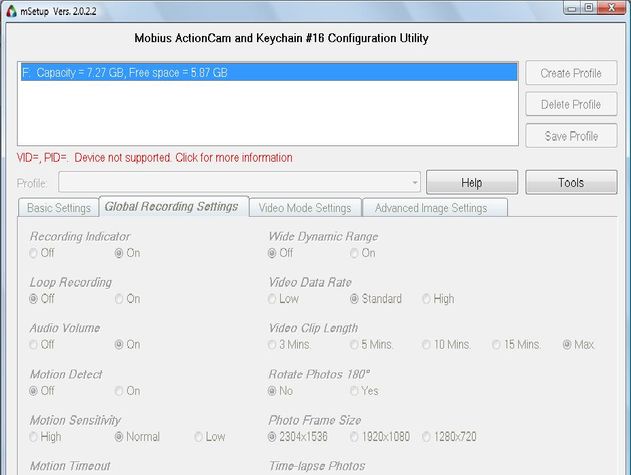Turn Wide Dynamic Range On
631x475 pixels.
pyautogui.click(x=363, y=253)
